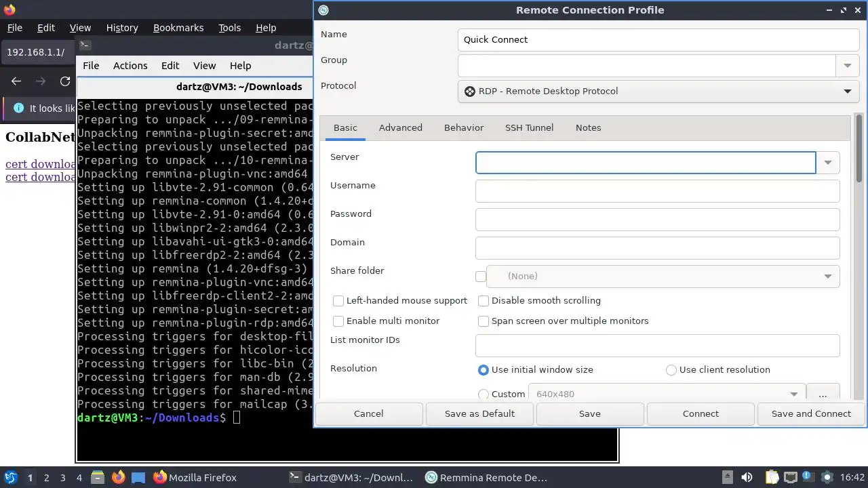Click into the Password field

tap(658, 220)
